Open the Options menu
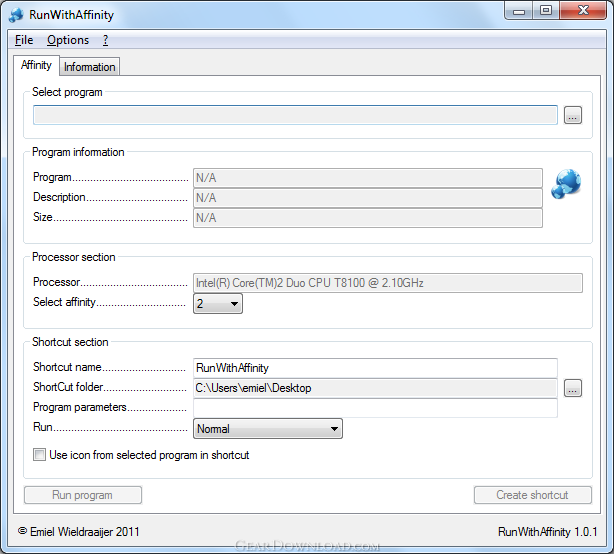The height and width of the screenshot is (554, 614). 68,40
